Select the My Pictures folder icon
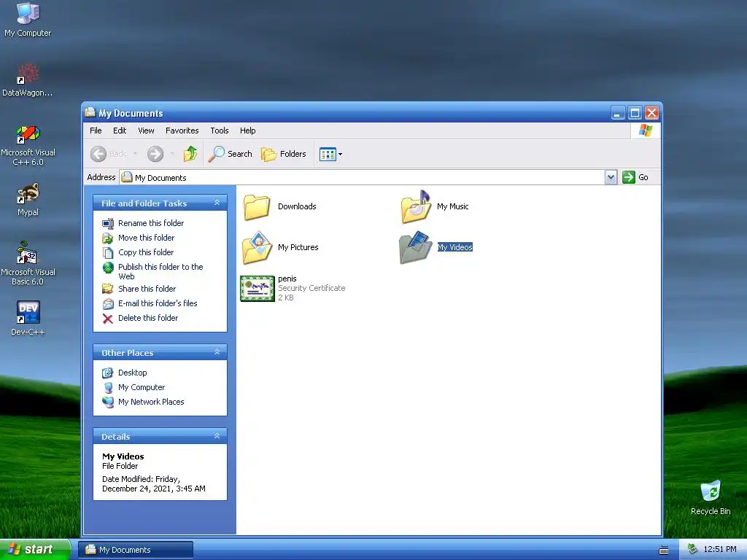 (x=257, y=248)
